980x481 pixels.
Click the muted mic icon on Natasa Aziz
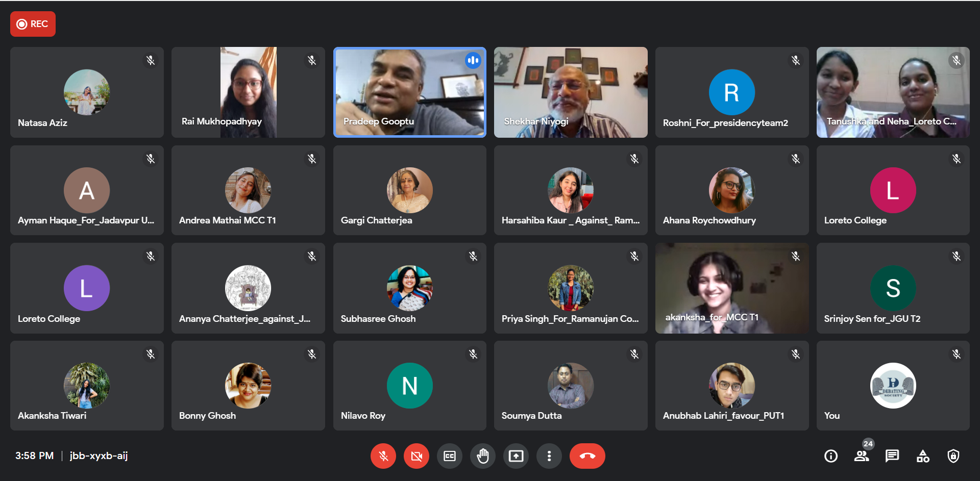[151, 60]
